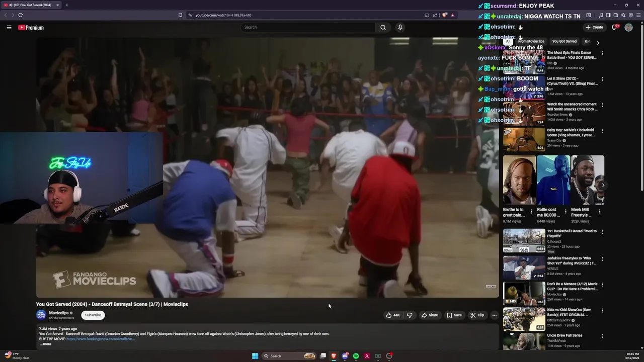The width and height of the screenshot is (644, 362).
Task: Click into the YouTube search field
Action: [308, 27]
